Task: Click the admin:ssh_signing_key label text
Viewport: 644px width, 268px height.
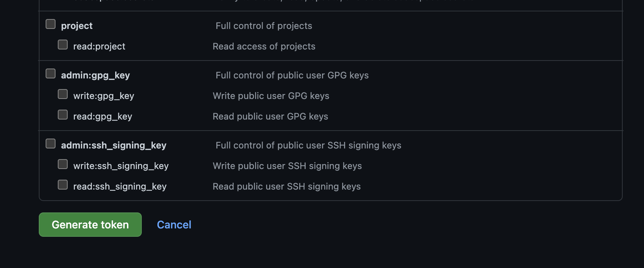Action: [x=114, y=145]
